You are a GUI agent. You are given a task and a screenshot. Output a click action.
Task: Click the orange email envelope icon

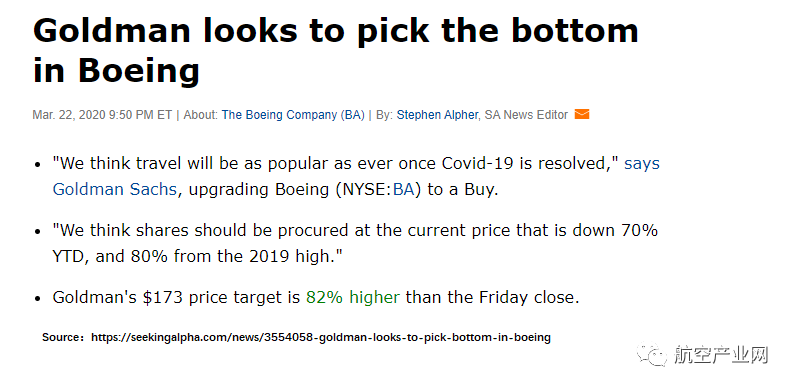click(x=582, y=115)
